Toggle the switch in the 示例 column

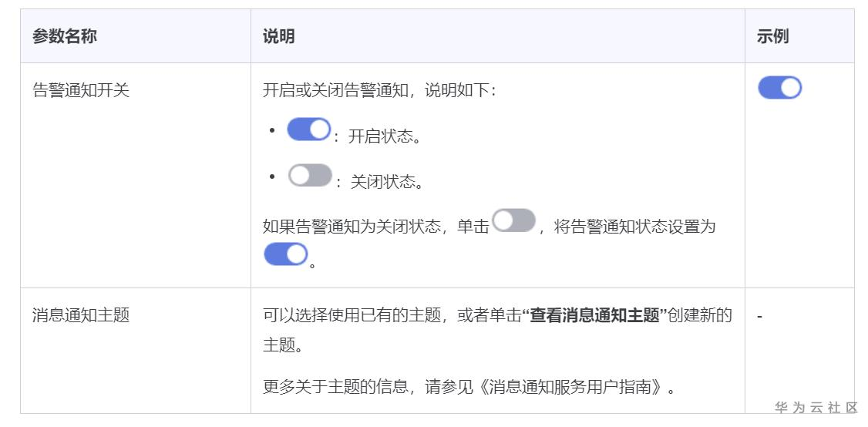click(x=779, y=88)
